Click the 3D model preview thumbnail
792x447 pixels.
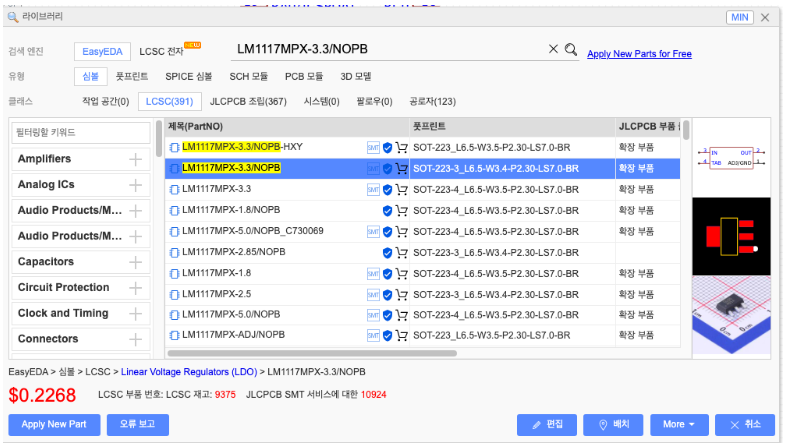[731, 315]
